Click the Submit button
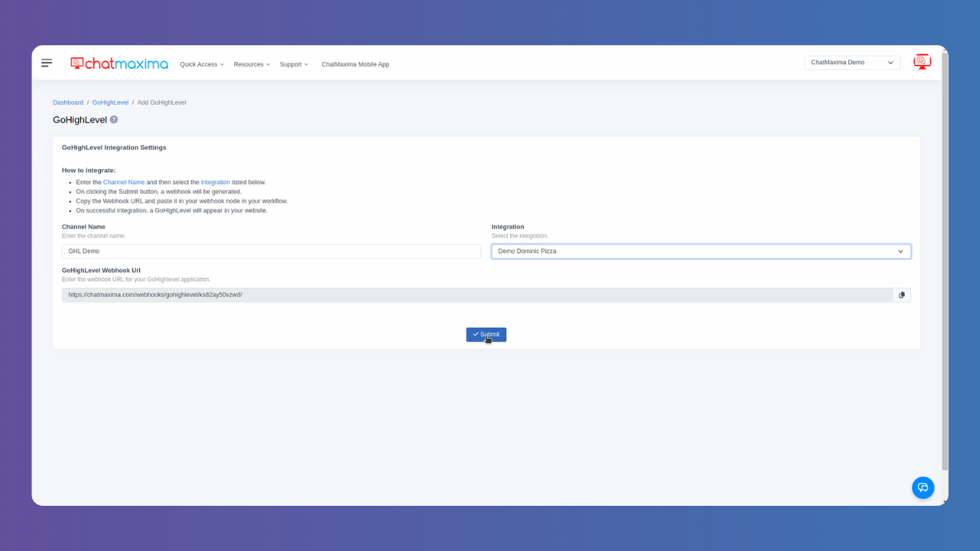The width and height of the screenshot is (980, 551). (x=486, y=334)
